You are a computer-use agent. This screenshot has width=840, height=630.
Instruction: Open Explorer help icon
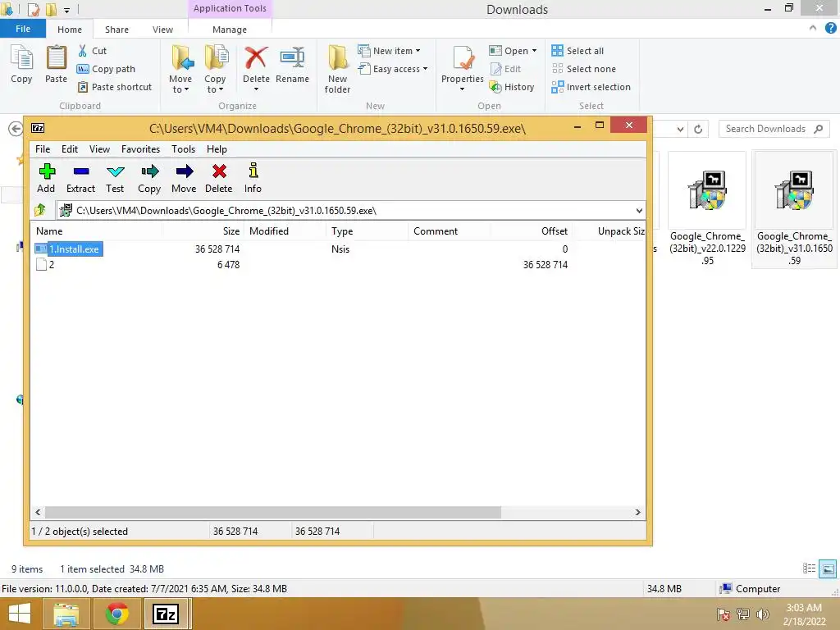tap(830, 29)
